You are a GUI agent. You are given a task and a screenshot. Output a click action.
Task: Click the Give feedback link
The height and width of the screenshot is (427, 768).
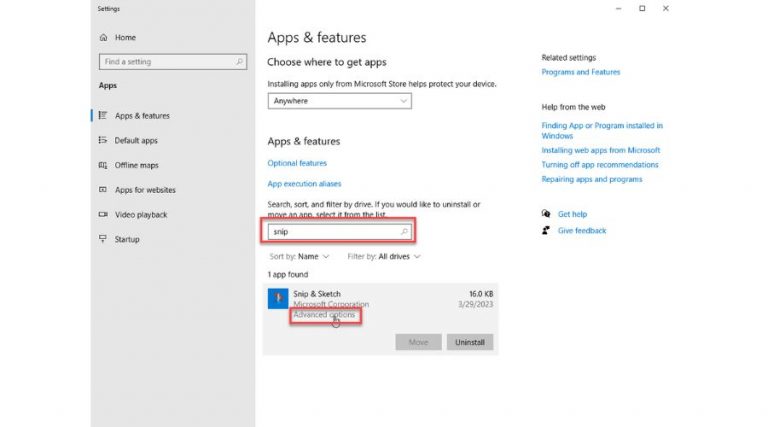pos(582,231)
